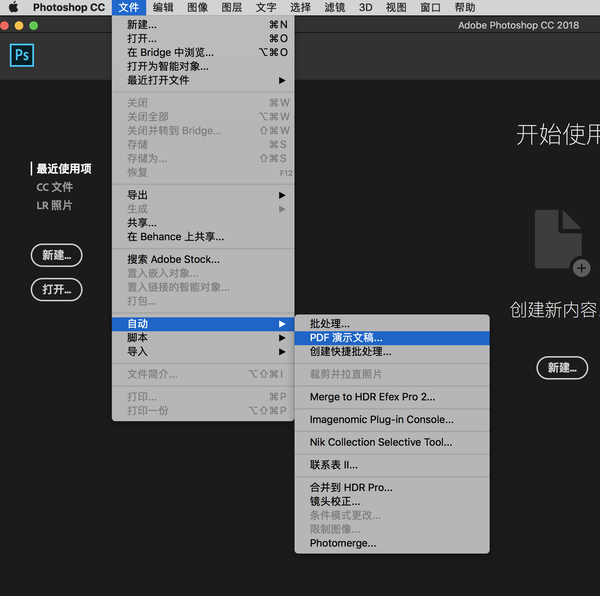
Task: Choose 新建... in the file menu
Action: click(x=203, y=24)
